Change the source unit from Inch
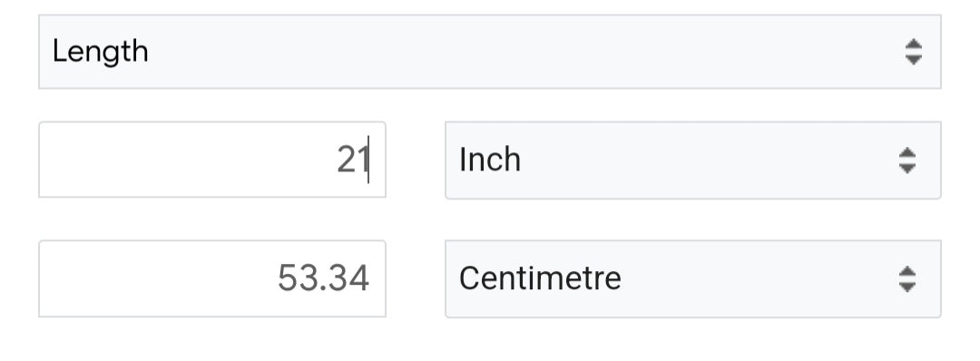The width and height of the screenshot is (980, 361). click(x=692, y=161)
